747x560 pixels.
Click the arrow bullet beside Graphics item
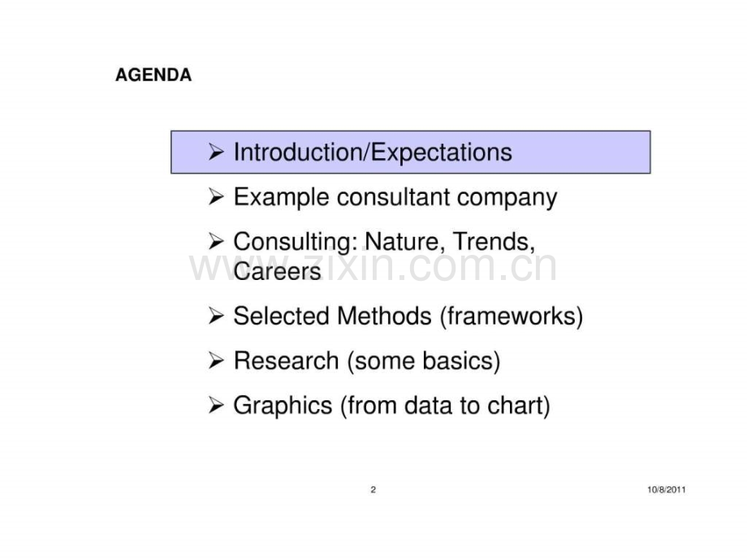pyautogui.click(x=216, y=405)
